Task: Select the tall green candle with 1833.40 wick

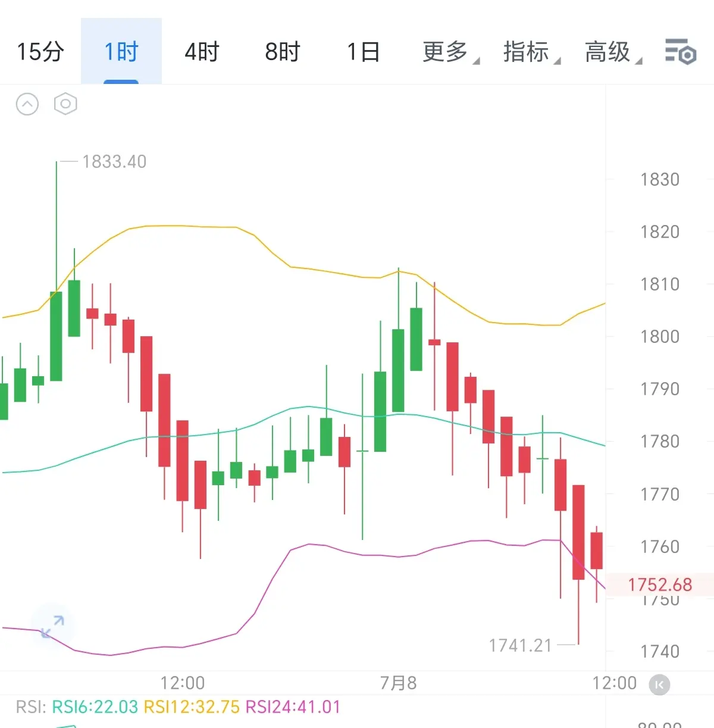Action: [x=57, y=336]
